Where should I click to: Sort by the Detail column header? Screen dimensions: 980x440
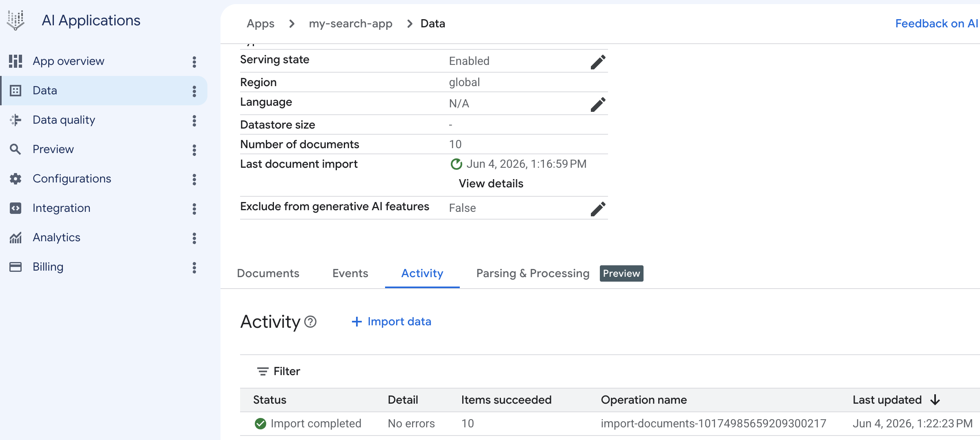pos(403,400)
